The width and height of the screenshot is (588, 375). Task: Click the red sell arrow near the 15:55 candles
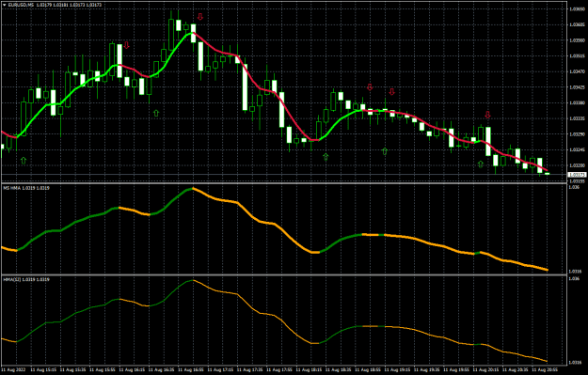pyautogui.click(x=127, y=45)
